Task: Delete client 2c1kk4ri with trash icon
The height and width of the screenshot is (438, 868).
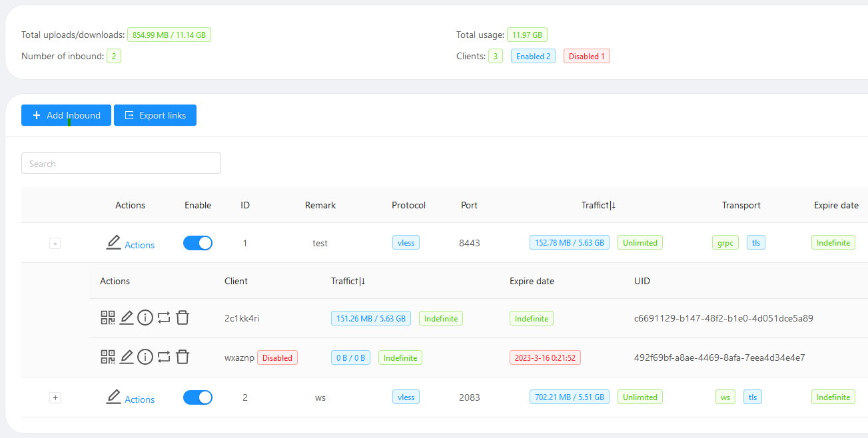Action: (183, 318)
